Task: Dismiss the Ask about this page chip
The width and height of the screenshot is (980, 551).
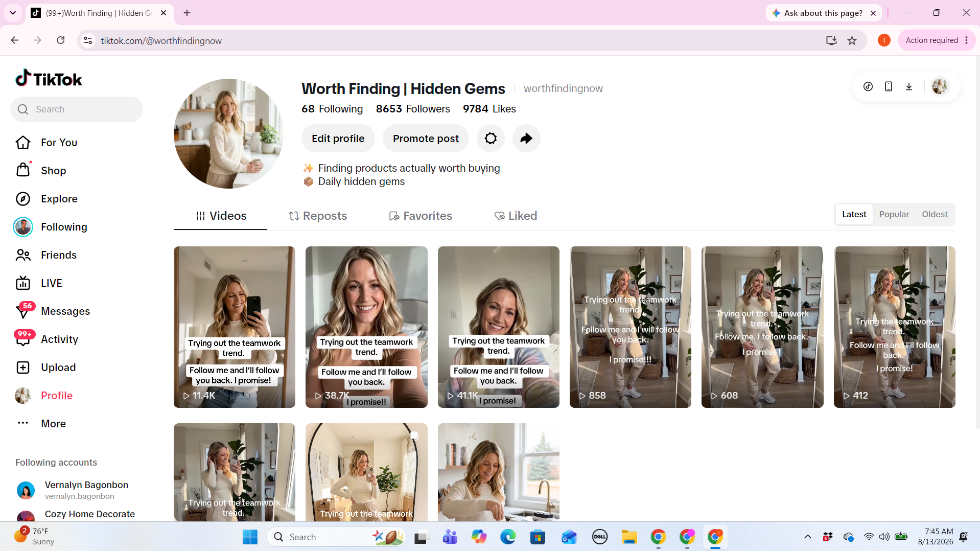Action: (x=873, y=13)
